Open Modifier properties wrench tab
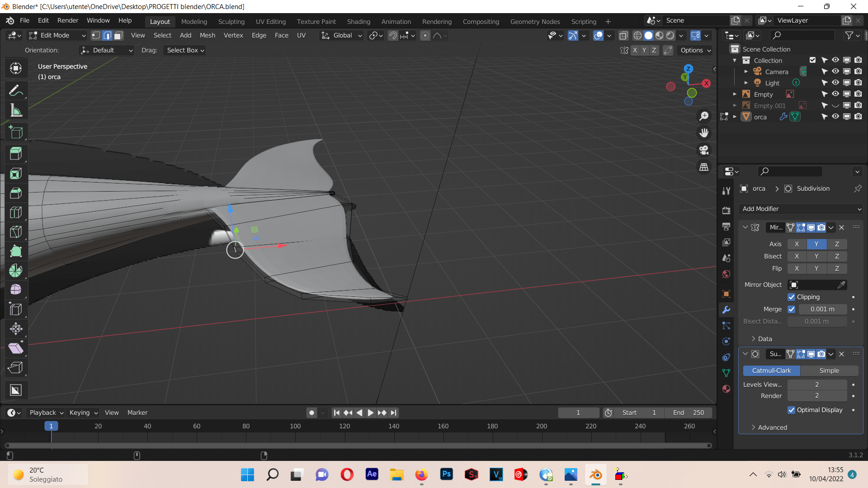Image resolution: width=868 pixels, height=488 pixels. 726,310
